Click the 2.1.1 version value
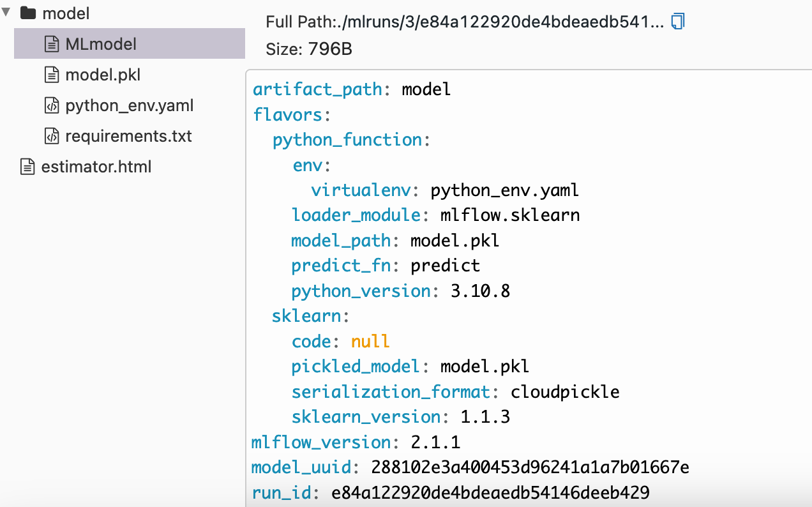The height and width of the screenshot is (507, 812). pos(435,442)
